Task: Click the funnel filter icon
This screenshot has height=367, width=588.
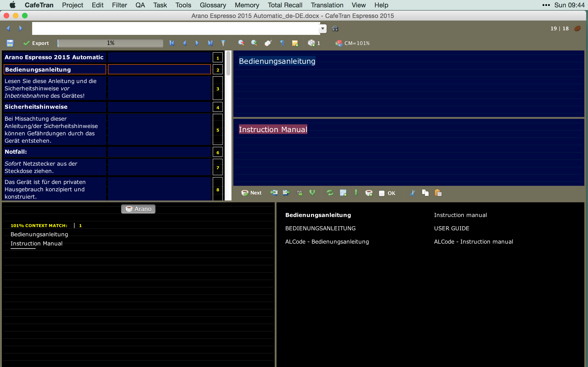Action: coord(223,43)
